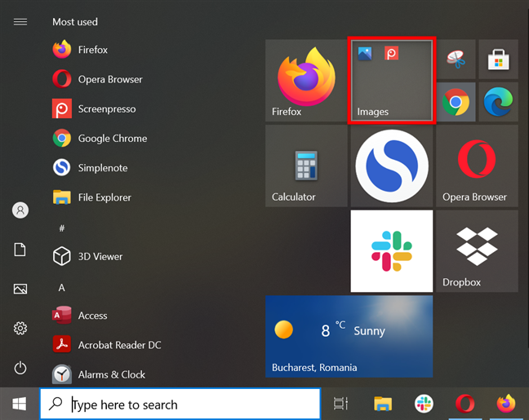The width and height of the screenshot is (529, 420).
Task: Open the Weather tile for Bucharest
Action: pos(349,336)
